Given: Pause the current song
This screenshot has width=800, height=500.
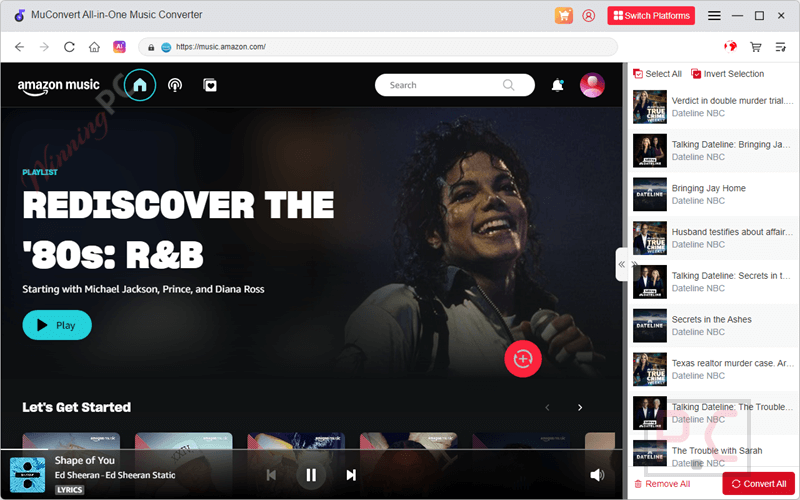Looking at the screenshot, I should [311, 475].
